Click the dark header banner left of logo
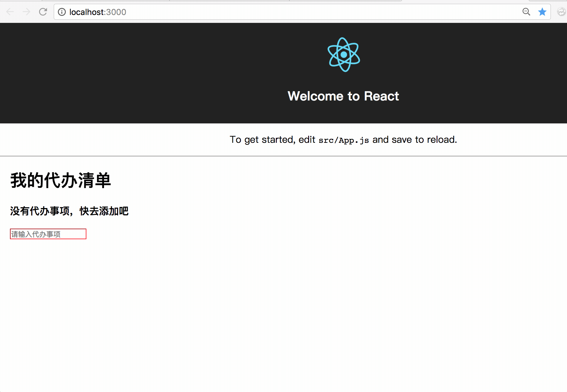The height and width of the screenshot is (392, 567). tap(147, 73)
